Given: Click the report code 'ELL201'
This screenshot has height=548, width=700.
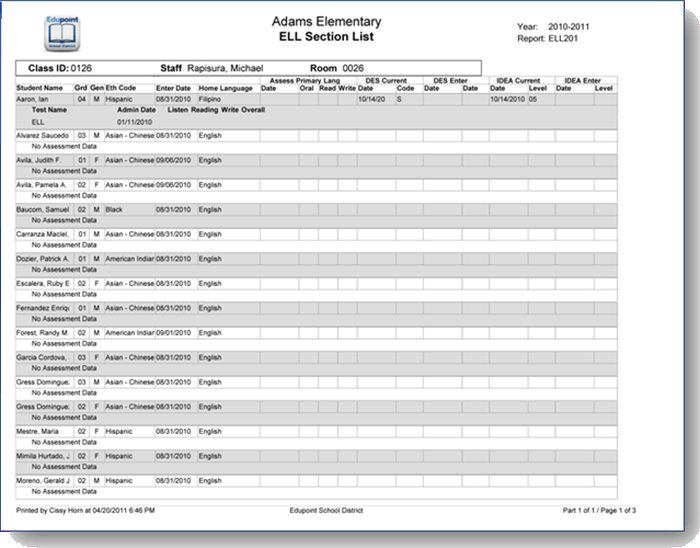Looking at the screenshot, I should click(563, 38).
